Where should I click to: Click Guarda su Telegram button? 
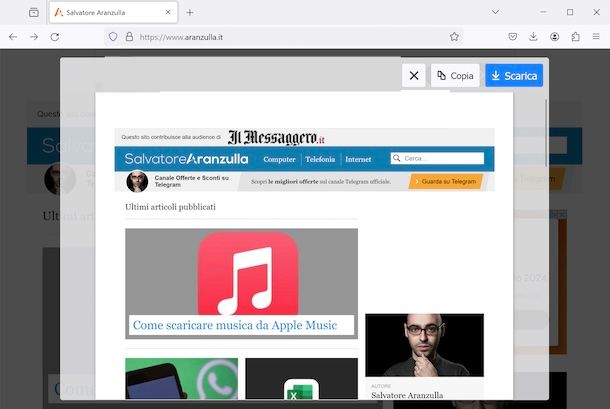click(446, 181)
